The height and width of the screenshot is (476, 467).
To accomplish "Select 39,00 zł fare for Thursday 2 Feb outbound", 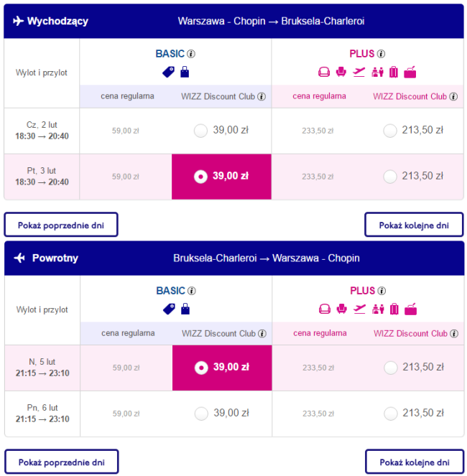I will (201, 131).
